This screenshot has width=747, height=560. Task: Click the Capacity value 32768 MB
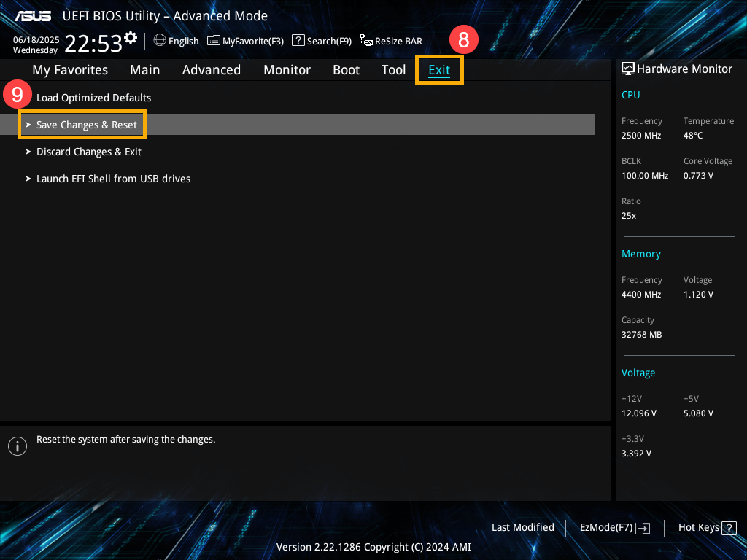(641, 335)
